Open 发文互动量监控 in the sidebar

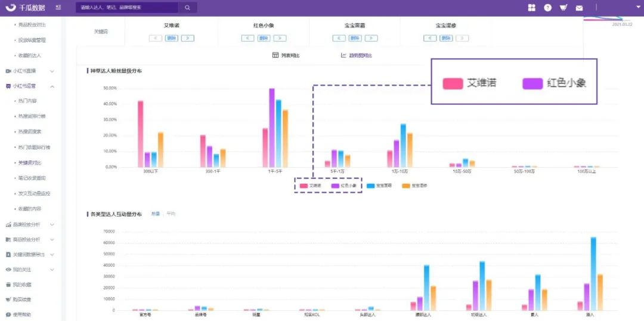(x=34, y=193)
